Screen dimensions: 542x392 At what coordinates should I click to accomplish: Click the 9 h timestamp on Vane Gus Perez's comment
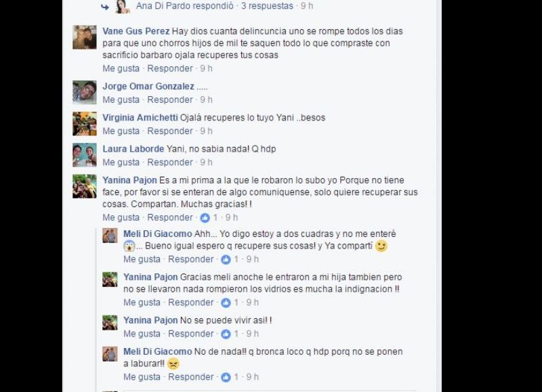[207, 68]
